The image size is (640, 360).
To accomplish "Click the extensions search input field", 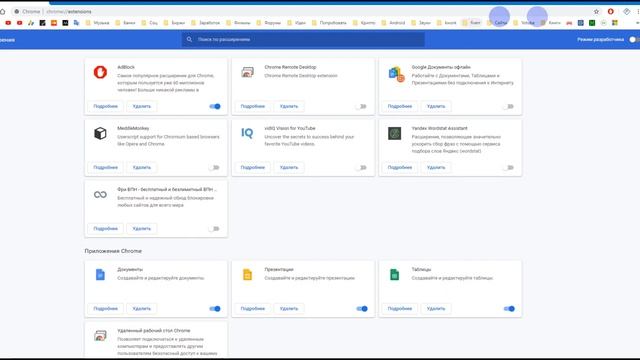I will (x=303, y=40).
